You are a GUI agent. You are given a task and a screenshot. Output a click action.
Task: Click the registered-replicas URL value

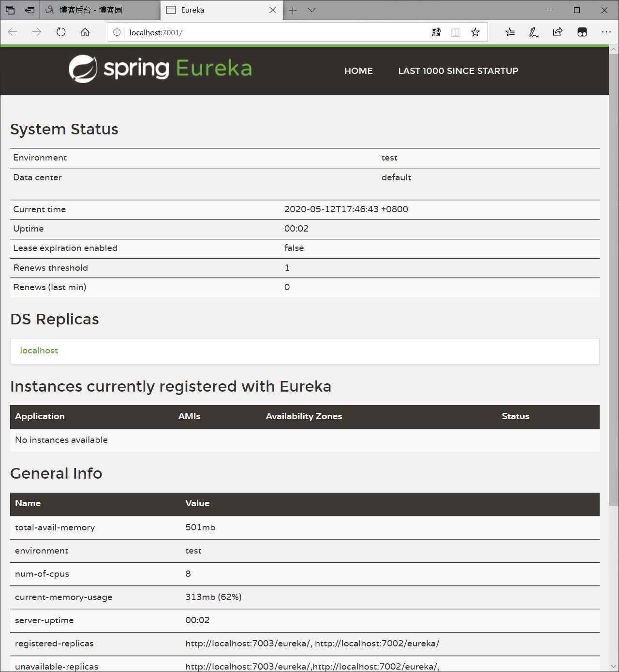click(312, 643)
